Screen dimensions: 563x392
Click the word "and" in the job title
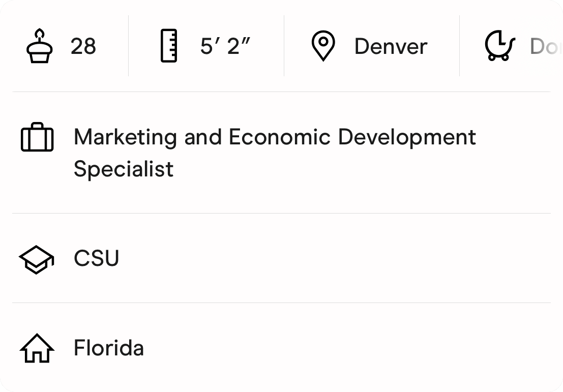[x=203, y=137]
